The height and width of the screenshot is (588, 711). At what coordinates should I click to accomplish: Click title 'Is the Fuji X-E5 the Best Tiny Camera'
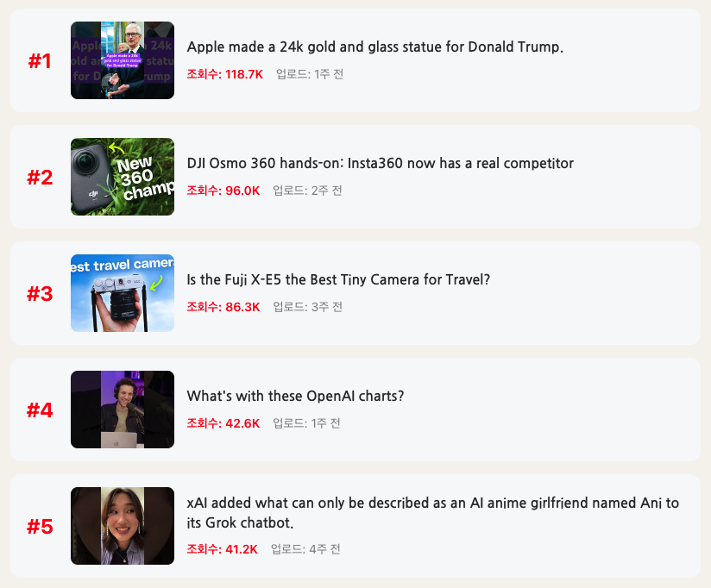(x=338, y=279)
